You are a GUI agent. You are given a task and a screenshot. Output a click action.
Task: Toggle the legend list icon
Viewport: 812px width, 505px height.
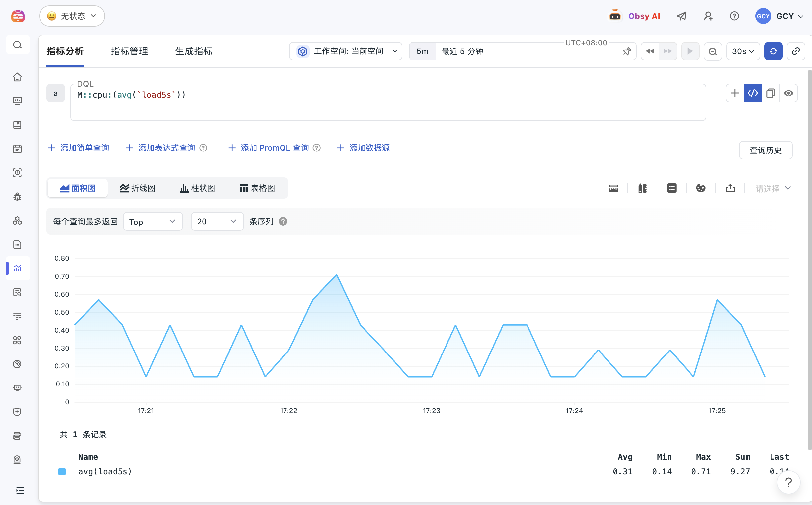(672, 188)
